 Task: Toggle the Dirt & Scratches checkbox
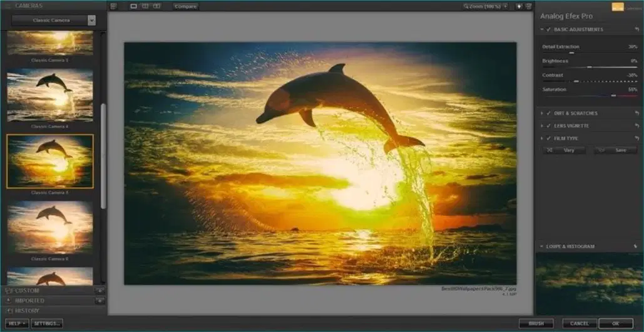click(549, 113)
